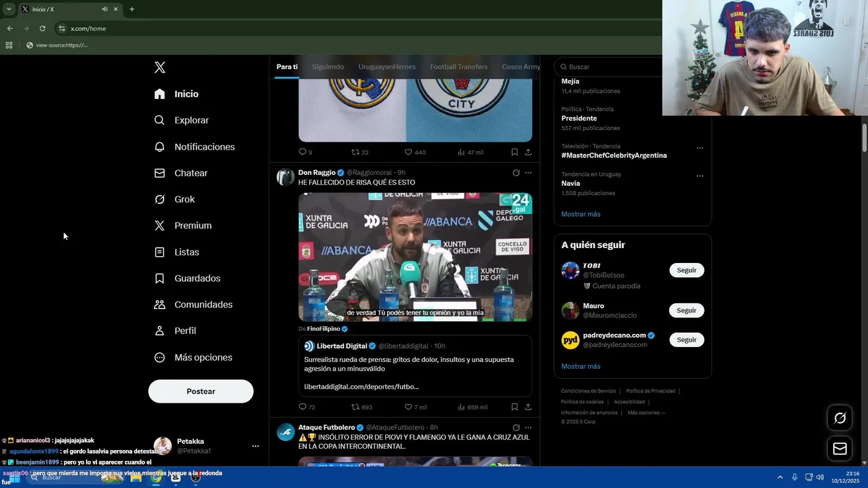The height and width of the screenshot is (488, 868).
Task: Open Grok action on Don Raggio post
Action: pyautogui.click(x=516, y=173)
